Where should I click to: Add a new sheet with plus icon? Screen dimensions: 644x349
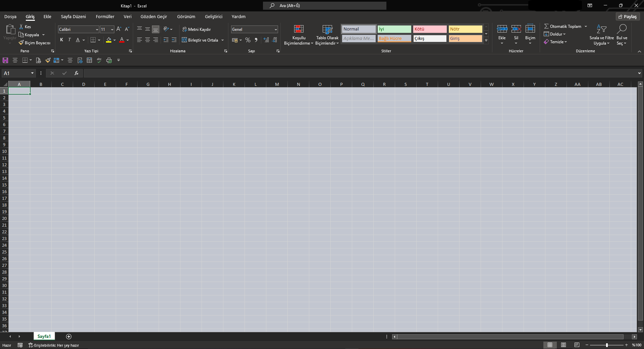[69, 336]
